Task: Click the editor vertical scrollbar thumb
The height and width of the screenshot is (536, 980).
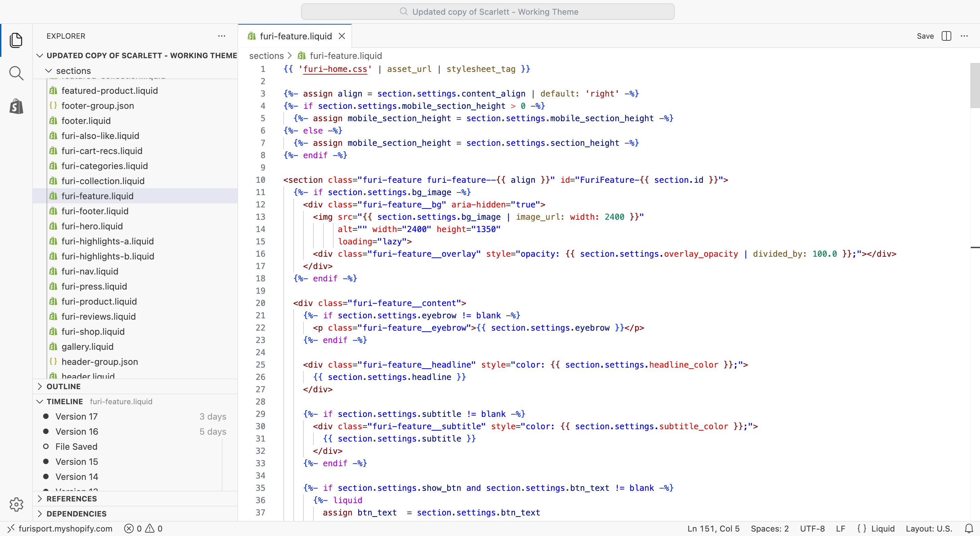Action: point(975,85)
